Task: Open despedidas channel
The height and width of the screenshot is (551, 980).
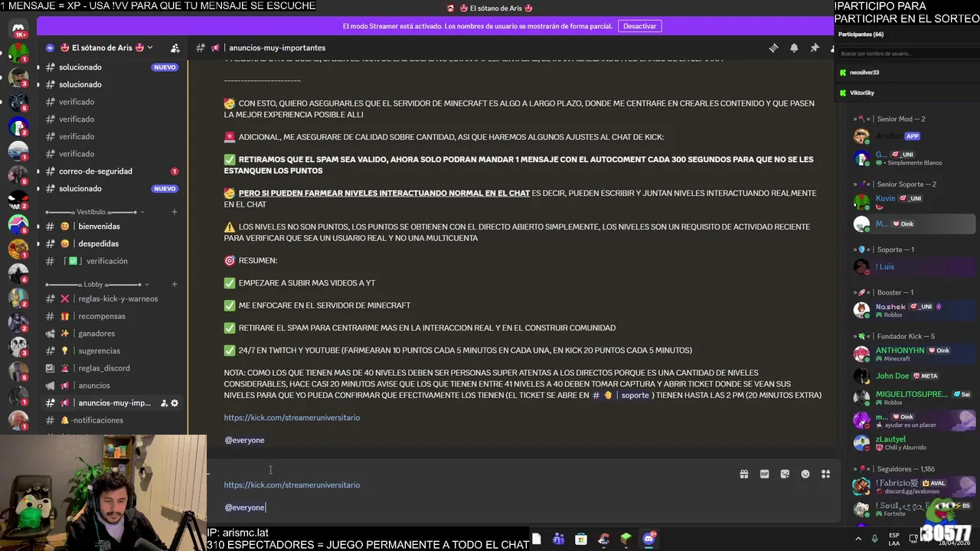Action: [x=112, y=243]
